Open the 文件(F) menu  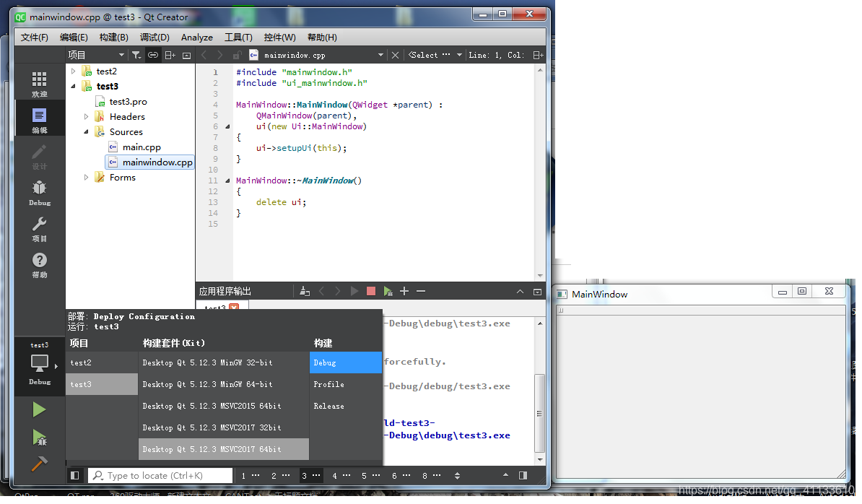(35, 38)
